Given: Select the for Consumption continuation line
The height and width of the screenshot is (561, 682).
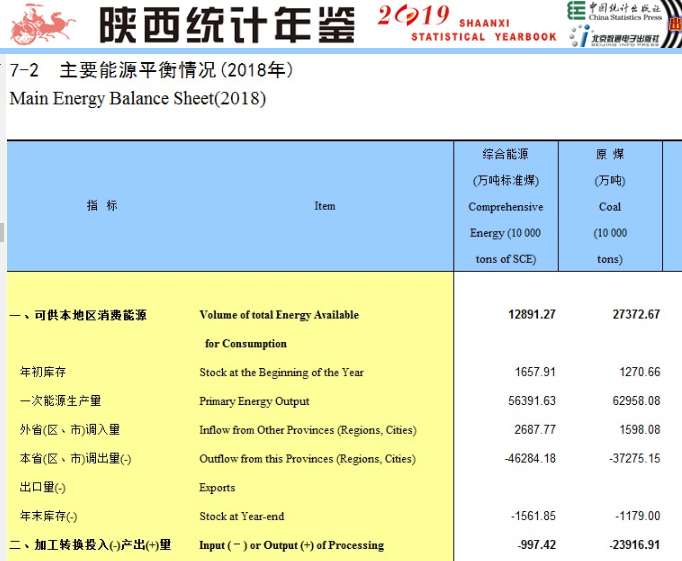Looking at the screenshot, I should 246,344.
